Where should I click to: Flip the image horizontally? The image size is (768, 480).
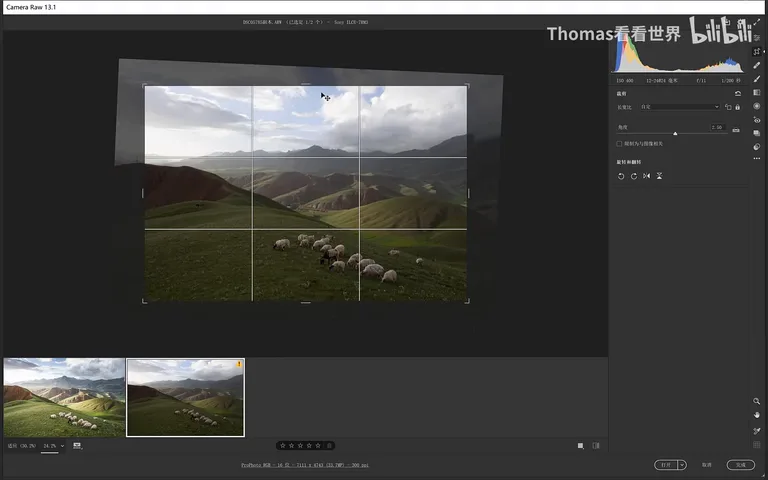pos(647,176)
